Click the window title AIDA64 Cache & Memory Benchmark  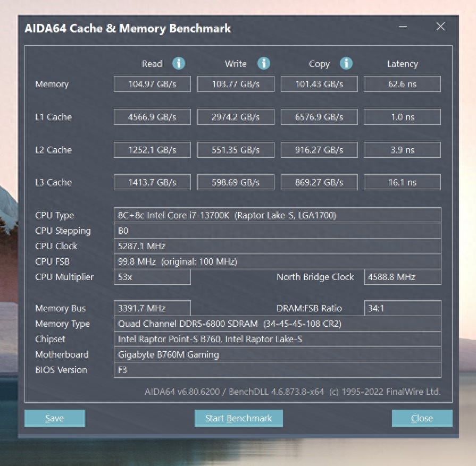point(128,28)
